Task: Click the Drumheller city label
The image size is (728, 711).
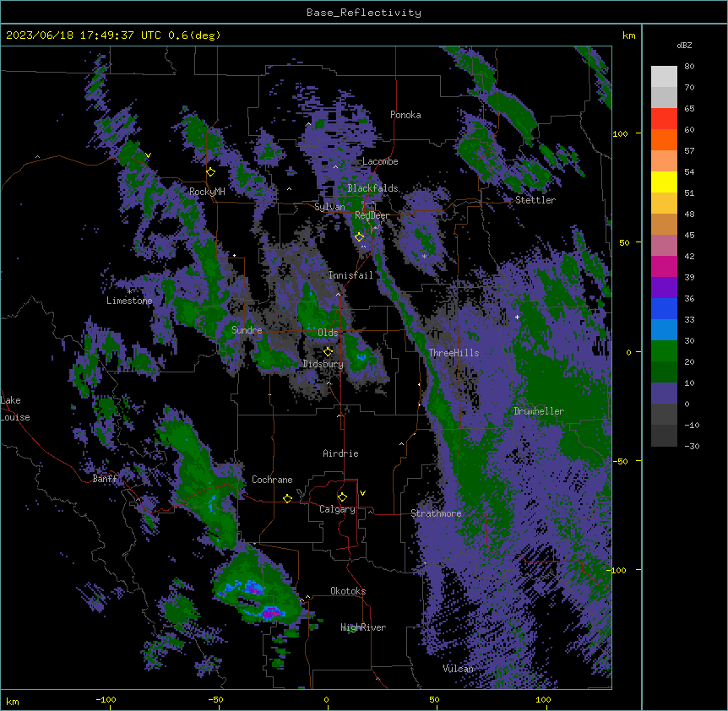Action: click(539, 411)
